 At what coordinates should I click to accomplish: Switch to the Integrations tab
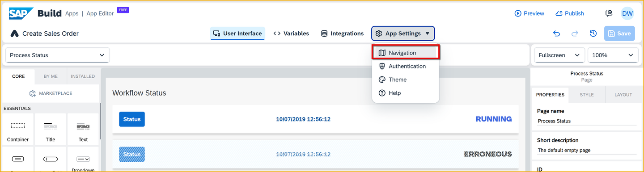[343, 34]
